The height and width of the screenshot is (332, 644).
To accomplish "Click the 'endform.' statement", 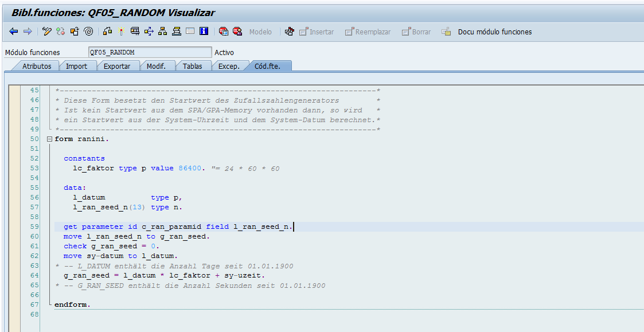I will click(x=72, y=305).
